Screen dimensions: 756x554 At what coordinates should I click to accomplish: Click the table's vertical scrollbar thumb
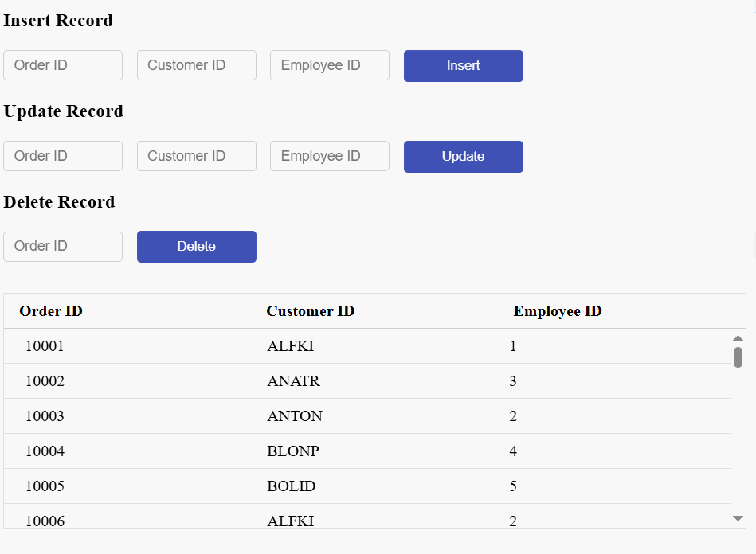pyautogui.click(x=738, y=357)
